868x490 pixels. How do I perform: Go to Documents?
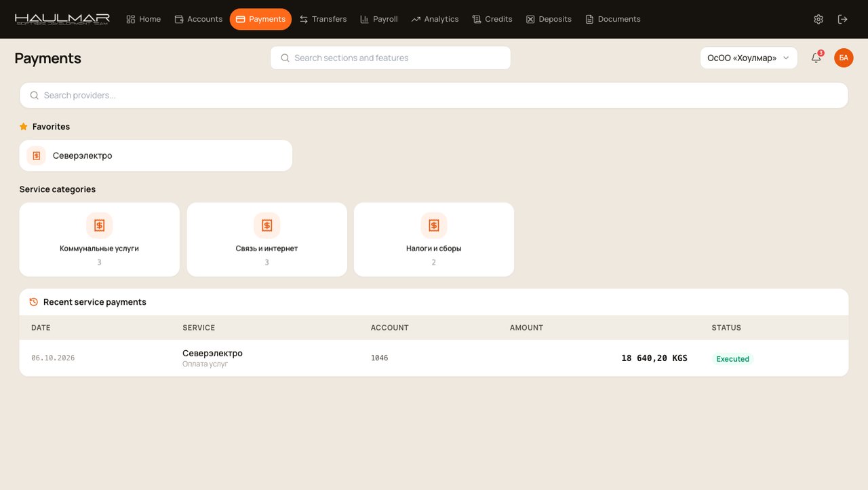(x=613, y=19)
